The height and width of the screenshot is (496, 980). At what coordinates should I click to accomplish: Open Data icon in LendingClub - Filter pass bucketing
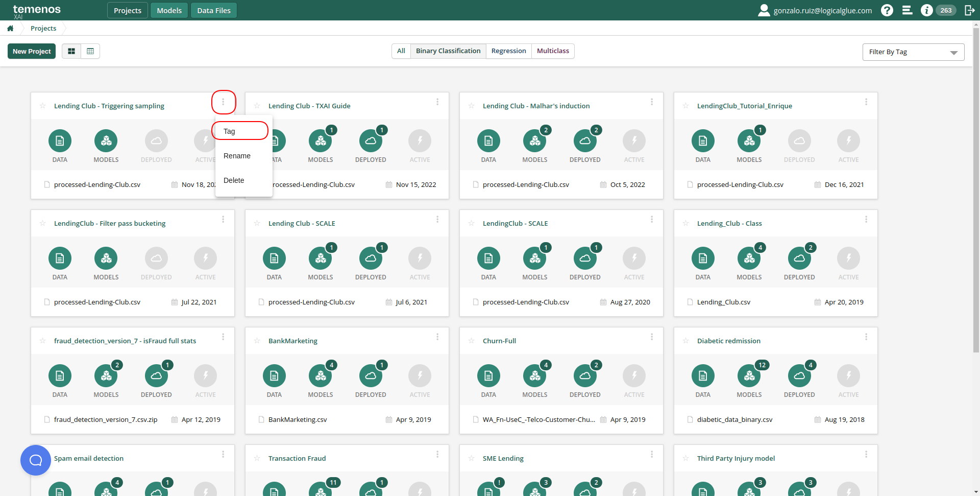pos(60,258)
